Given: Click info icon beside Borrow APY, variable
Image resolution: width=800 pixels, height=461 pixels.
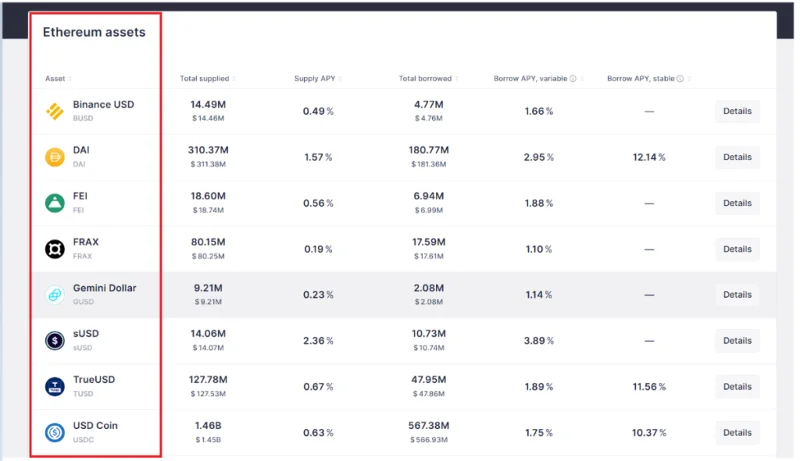Looking at the screenshot, I should [x=573, y=79].
